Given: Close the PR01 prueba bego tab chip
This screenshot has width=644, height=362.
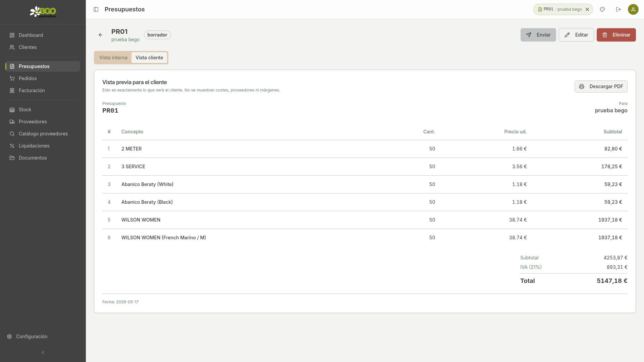Looking at the screenshot, I should pos(587,9).
